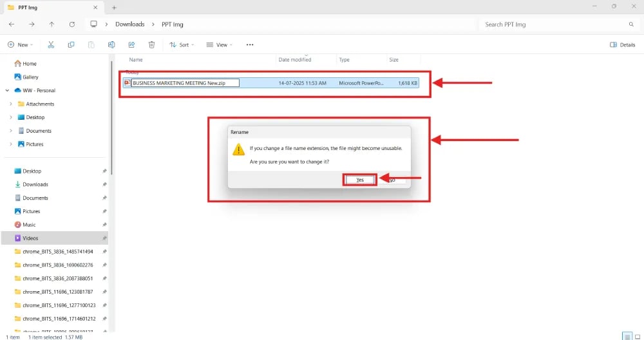Select the pinned Music folder in sidebar
The width and height of the screenshot is (644, 340).
tap(29, 225)
